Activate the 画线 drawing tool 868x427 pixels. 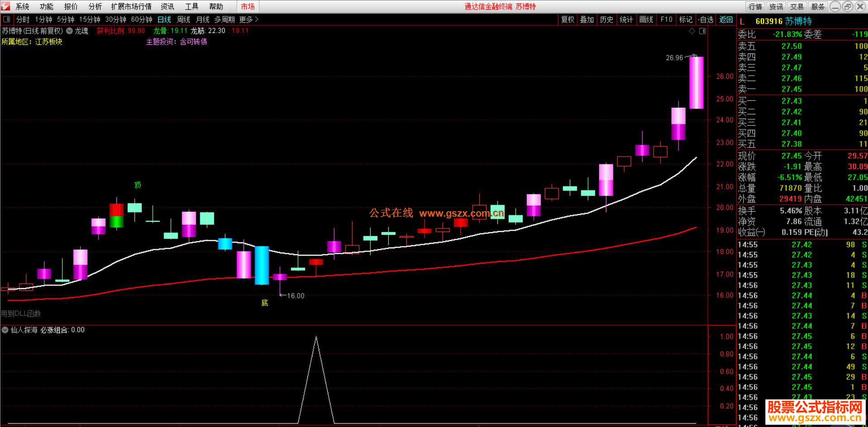(646, 19)
